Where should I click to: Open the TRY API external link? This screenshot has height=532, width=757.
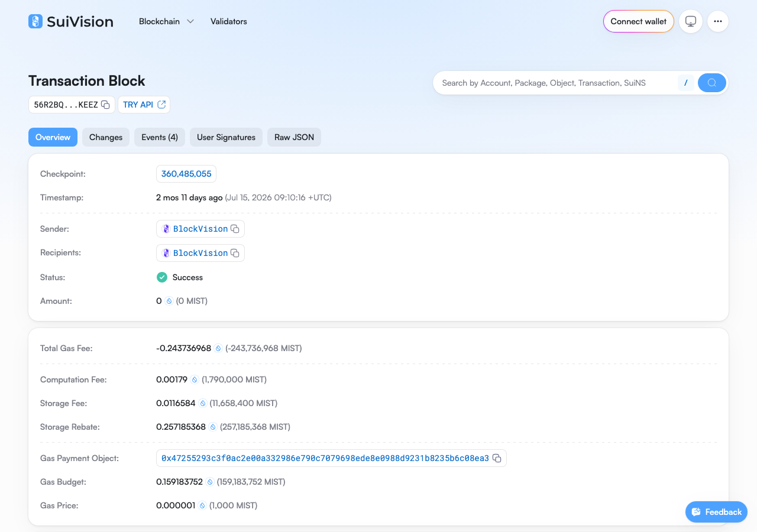(x=144, y=105)
